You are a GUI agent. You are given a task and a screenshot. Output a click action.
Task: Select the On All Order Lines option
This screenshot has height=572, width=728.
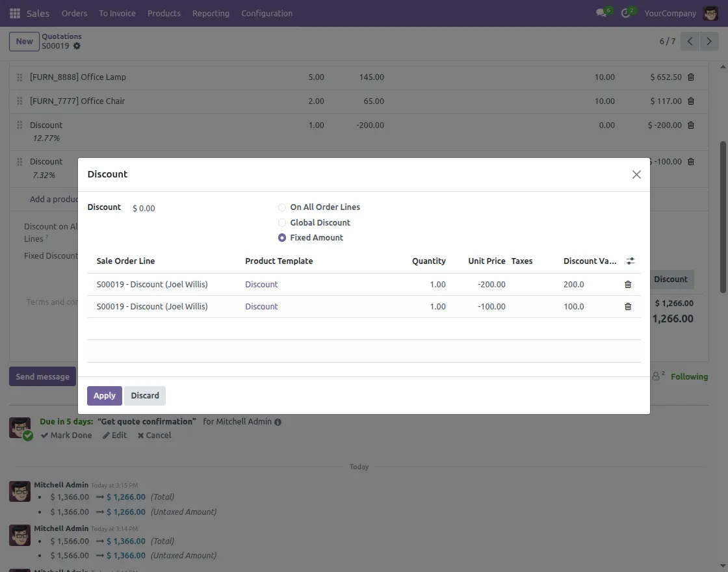282,207
